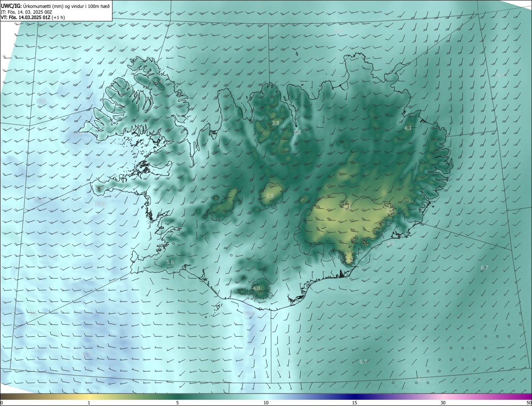Viewport: 532px width, 406px height.
Task: Click the '0' tick label of the colour scale
Action: point(2,403)
